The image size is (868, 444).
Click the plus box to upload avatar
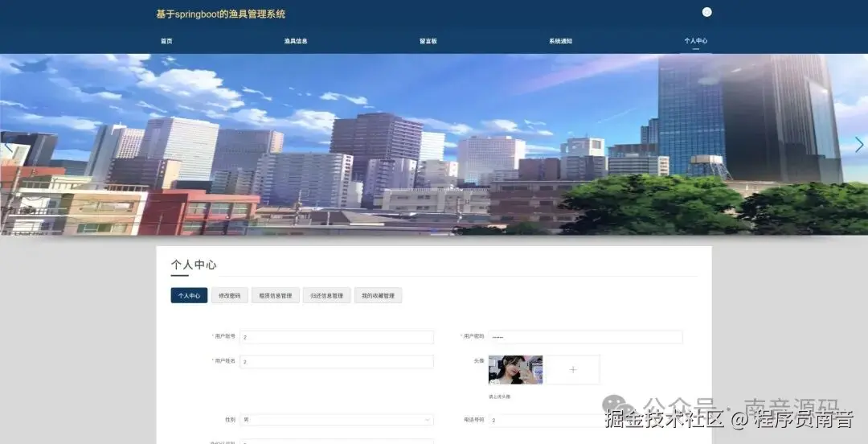tap(573, 370)
